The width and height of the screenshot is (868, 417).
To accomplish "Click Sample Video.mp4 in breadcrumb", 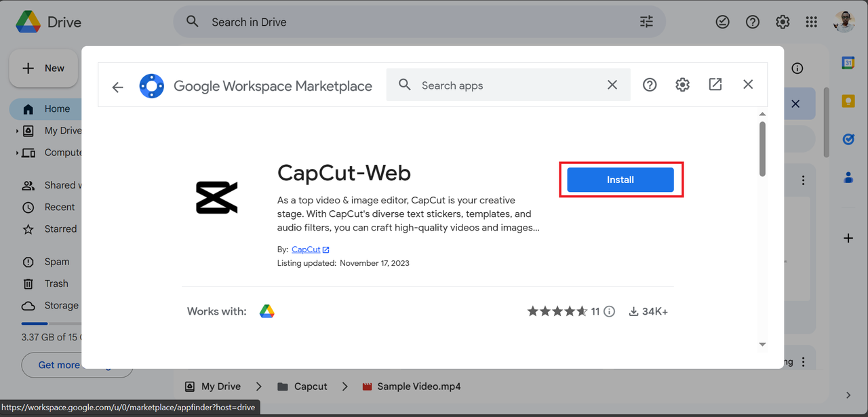I will coord(411,386).
